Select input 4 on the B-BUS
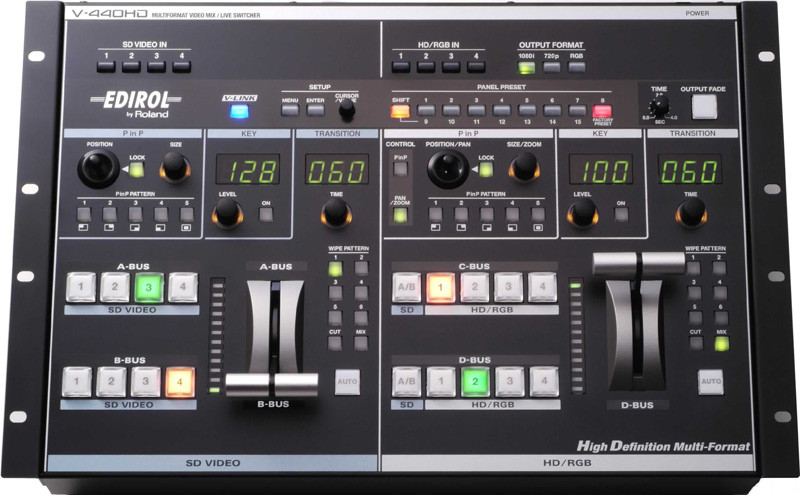Viewport: 800px width, 495px height. pos(179,381)
